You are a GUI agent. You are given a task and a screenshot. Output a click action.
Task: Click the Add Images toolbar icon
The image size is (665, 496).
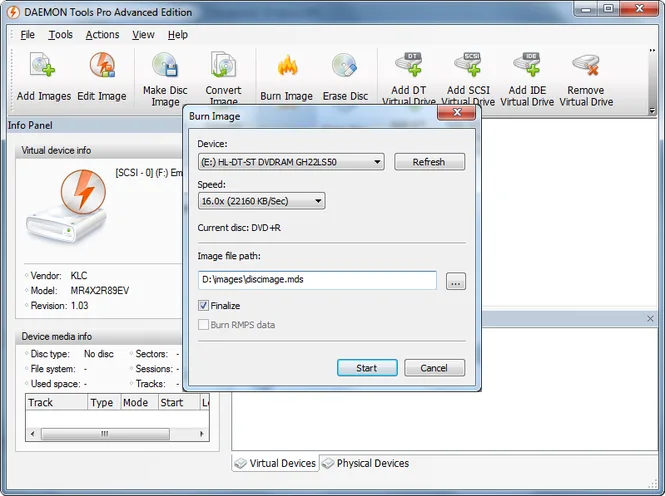(x=43, y=65)
